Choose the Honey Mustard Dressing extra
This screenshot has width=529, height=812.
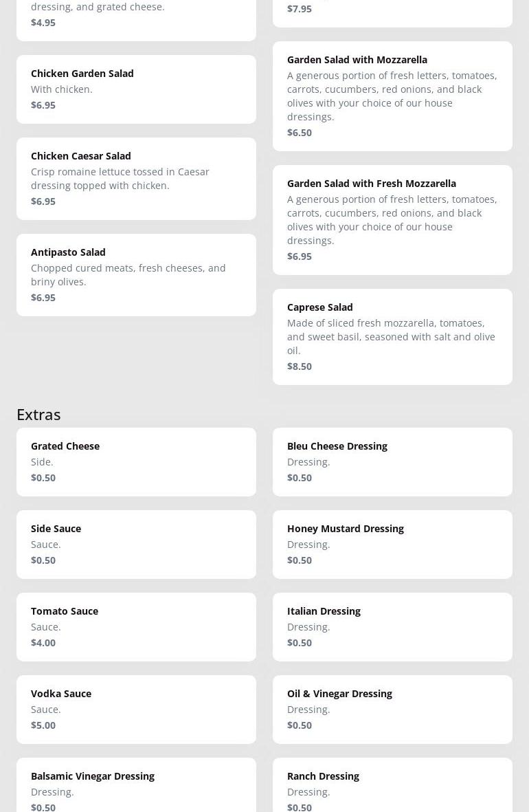click(x=392, y=545)
